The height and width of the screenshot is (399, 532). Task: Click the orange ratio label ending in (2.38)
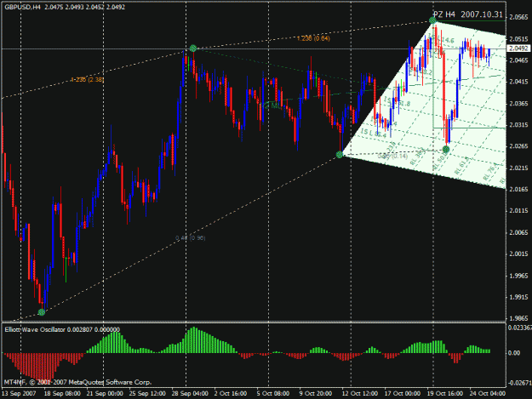87,80
